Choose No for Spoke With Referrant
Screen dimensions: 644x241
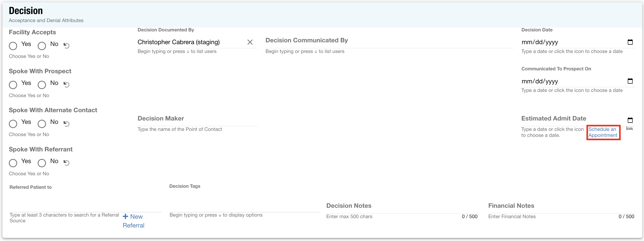click(x=42, y=163)
